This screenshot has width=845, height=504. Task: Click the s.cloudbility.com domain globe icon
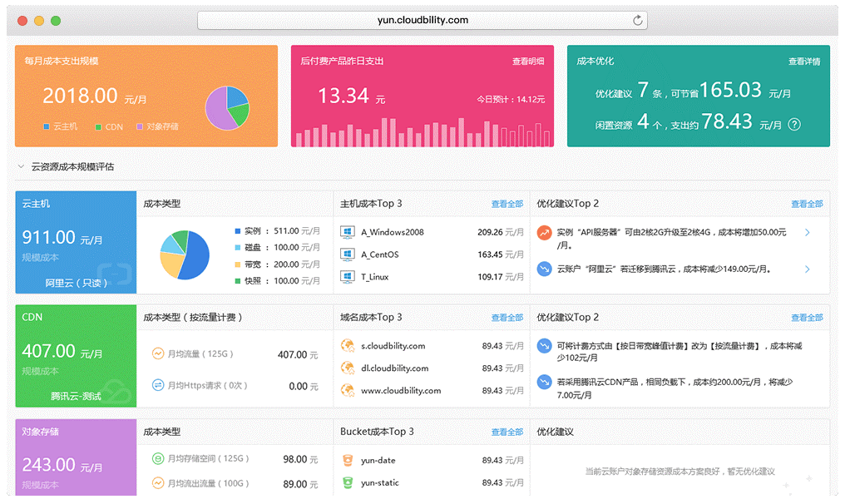pos(348,346)
